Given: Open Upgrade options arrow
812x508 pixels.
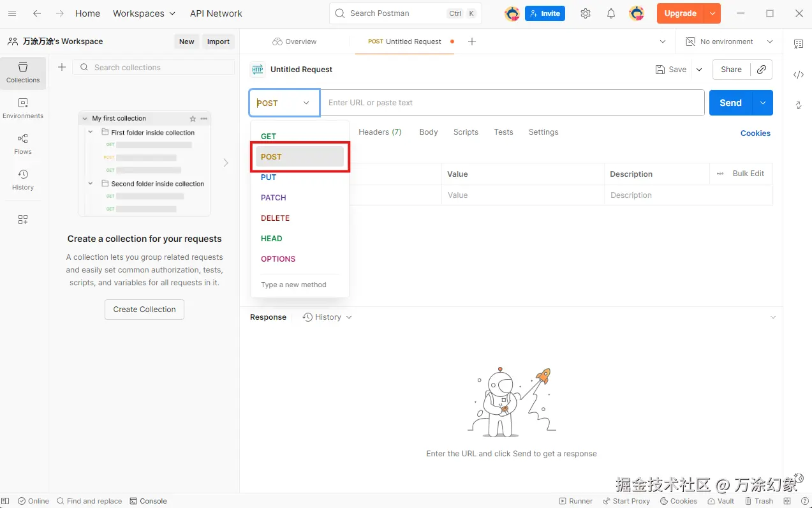Looking at the screenshot, I should pos(712,13).
